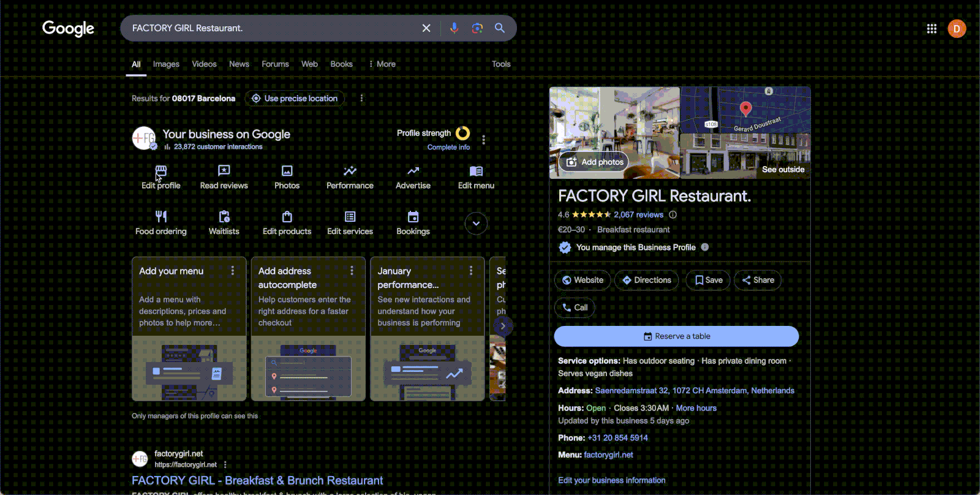Open the See outside street view thumbnail
Viewport: 980px width, 495px height.
745,157
